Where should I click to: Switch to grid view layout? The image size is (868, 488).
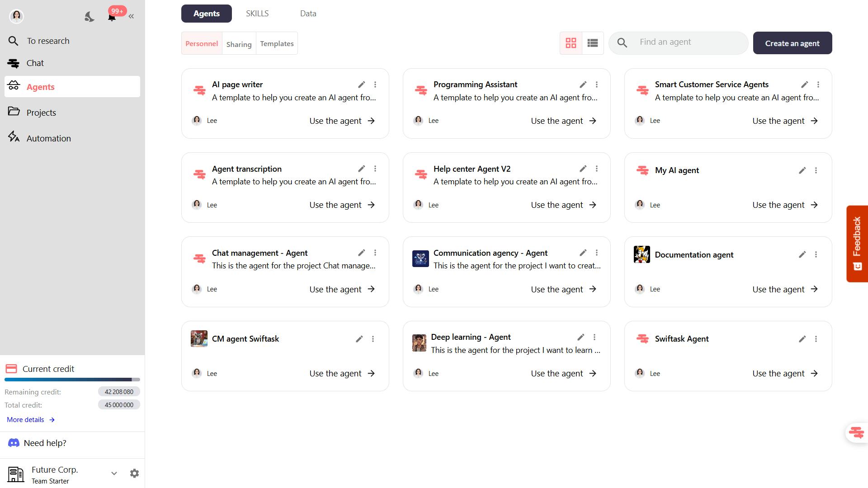[571, 43]
